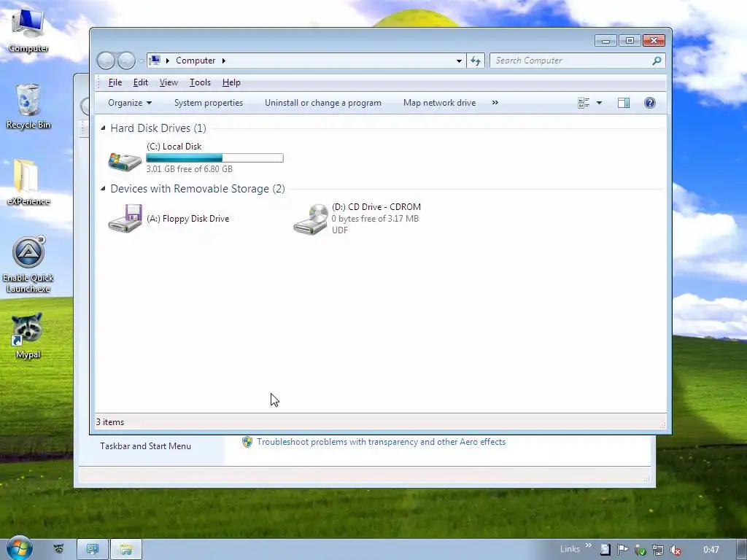Select the Local Disk C: drive icon

click(125, 162)
